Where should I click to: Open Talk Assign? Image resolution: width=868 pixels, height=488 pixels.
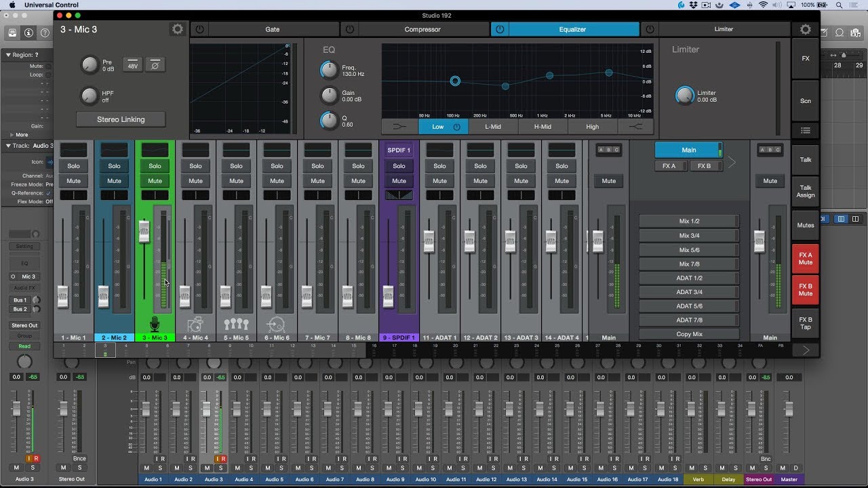click(806, 191)
